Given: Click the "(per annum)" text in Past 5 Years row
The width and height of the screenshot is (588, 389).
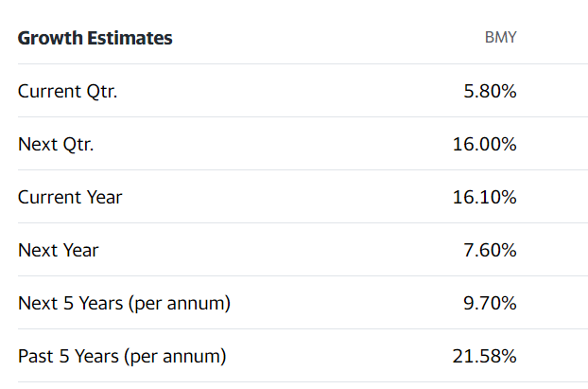Looking at the screenshot, I should point(176,357).
